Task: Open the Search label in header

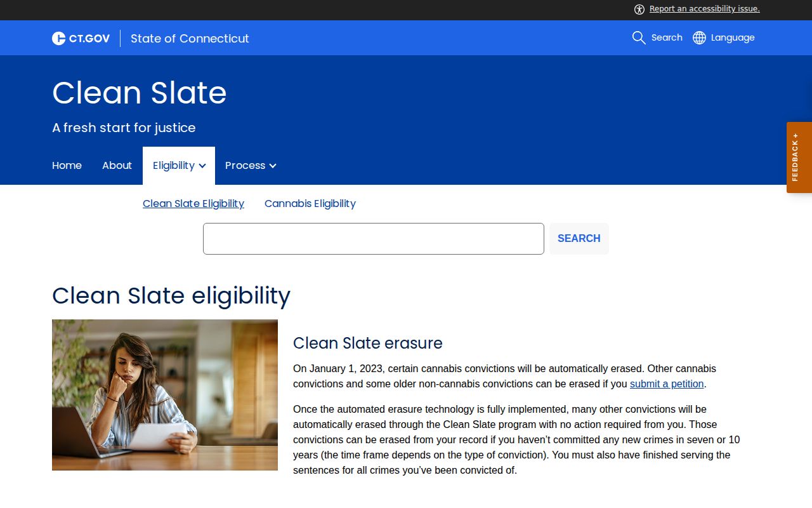Action: tap(667, 37)
